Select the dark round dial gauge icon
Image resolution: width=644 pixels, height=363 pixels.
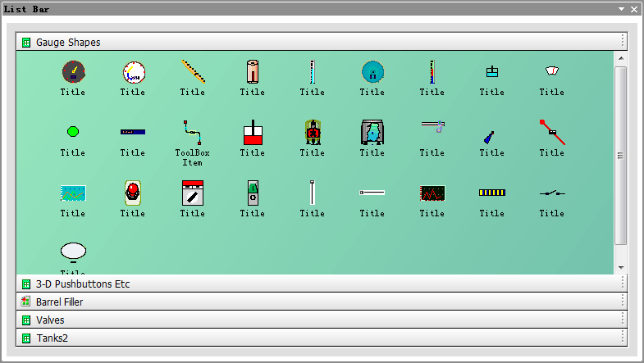point(72,72)
